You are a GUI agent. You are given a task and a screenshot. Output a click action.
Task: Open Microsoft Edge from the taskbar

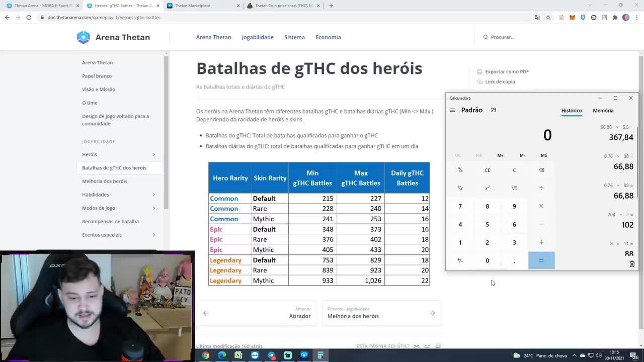[222, 355]
